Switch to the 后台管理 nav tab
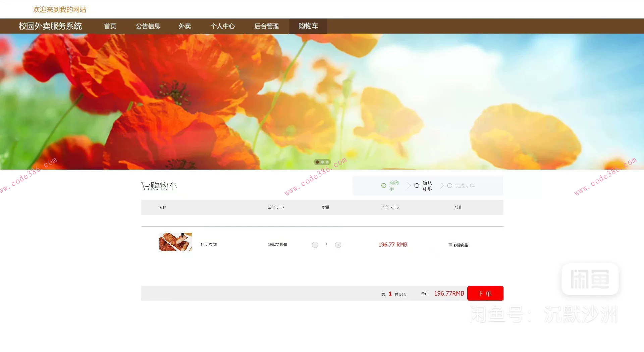 pyautogui.click(x=266, y=26)
